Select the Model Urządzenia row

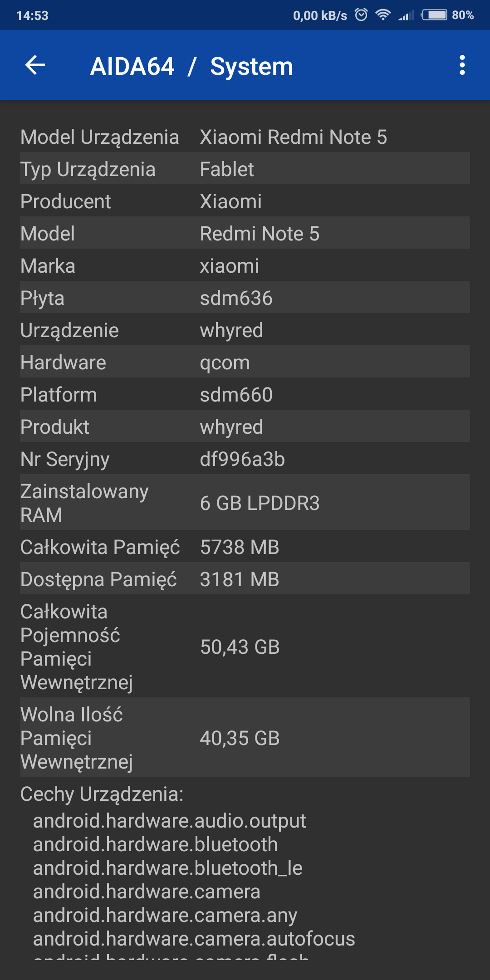click(245, 137)
